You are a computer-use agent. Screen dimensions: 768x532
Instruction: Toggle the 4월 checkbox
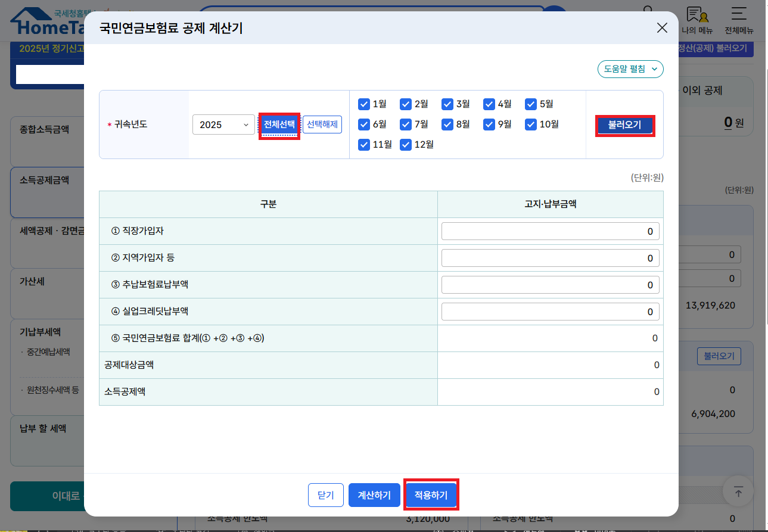[x=489, y=104]
